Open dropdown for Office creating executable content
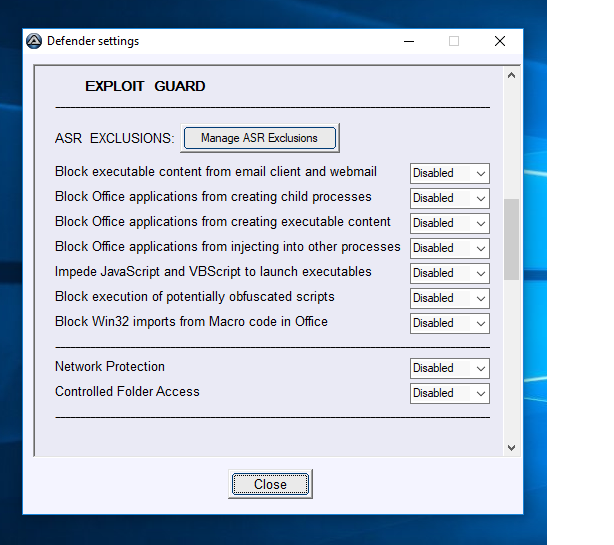The height and width of the screenshot is (545, 614). point(450,223)
